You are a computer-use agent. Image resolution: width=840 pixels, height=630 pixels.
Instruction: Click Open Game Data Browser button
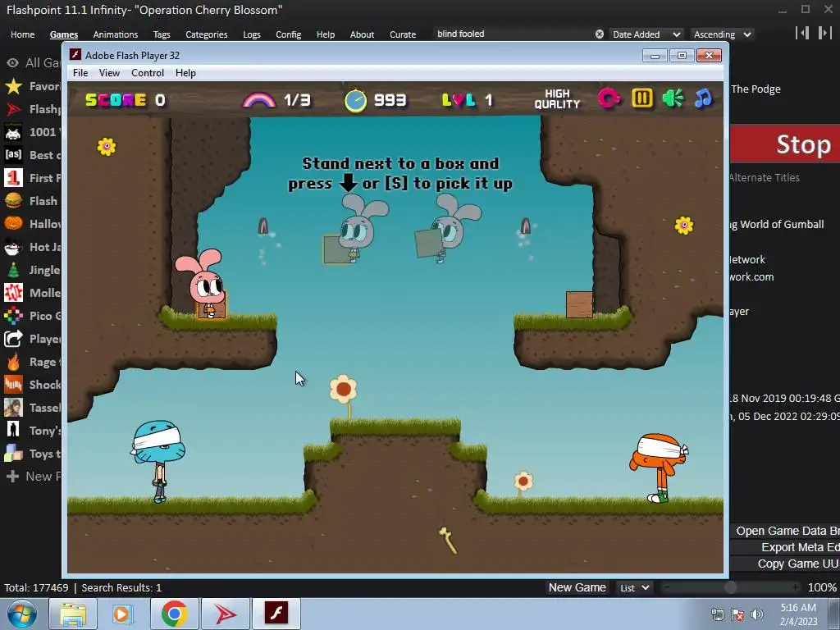785,531
